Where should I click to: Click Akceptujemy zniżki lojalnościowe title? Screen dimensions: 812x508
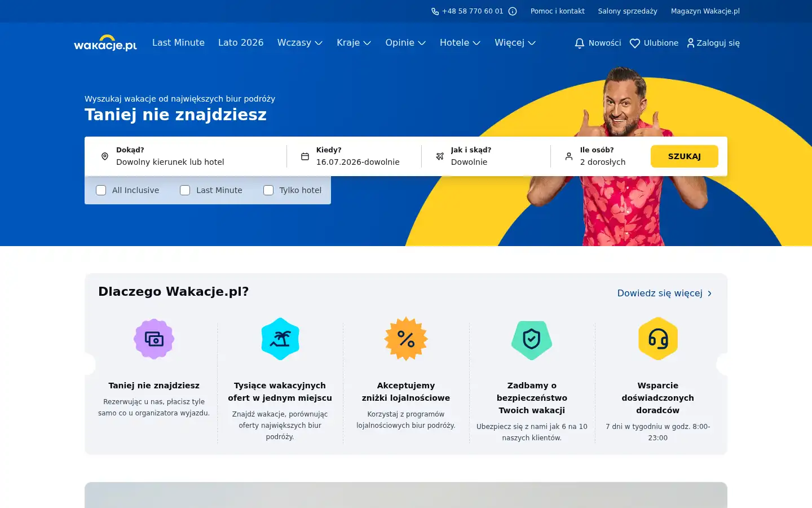[x=406, y=392]
